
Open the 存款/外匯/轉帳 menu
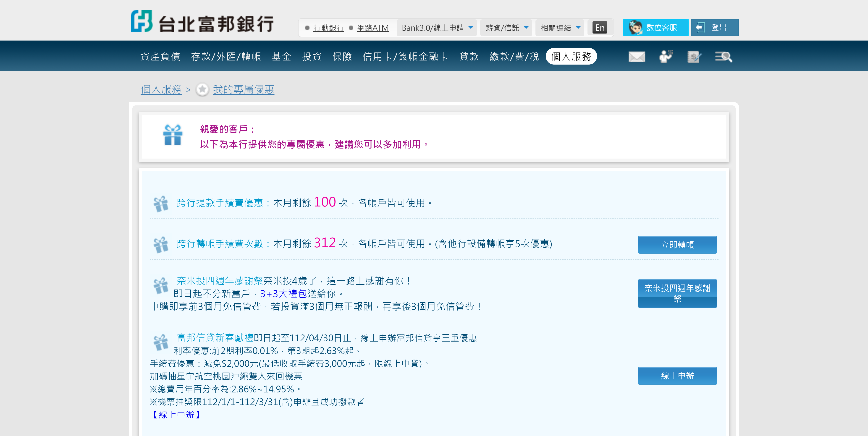226,56
